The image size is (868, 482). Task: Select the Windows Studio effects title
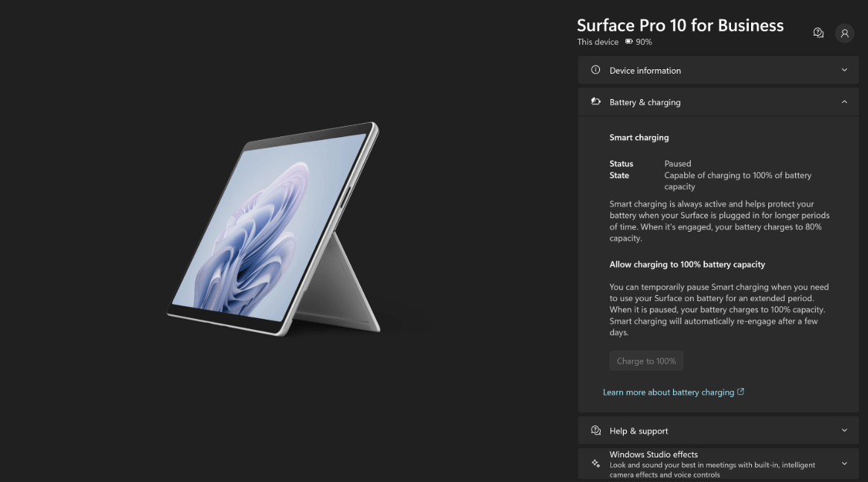tap(653, 454)
